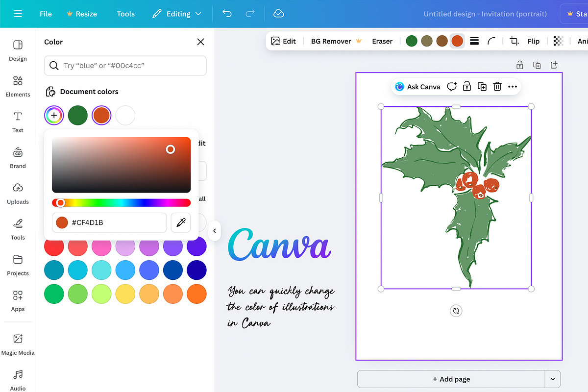Open more options on floating toolbar

click(513, 87)
